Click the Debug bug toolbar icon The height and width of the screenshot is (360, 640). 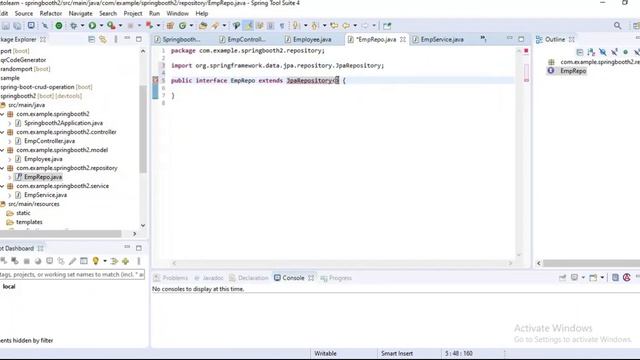73,26
